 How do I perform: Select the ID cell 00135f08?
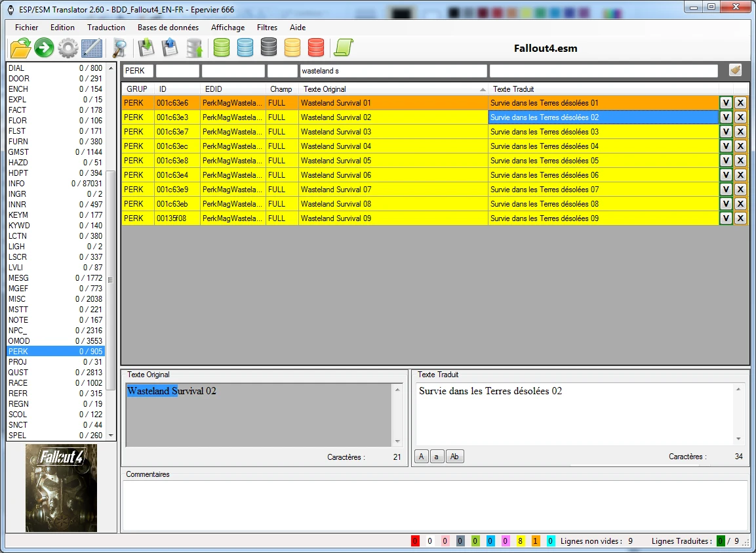coord(177,218)
